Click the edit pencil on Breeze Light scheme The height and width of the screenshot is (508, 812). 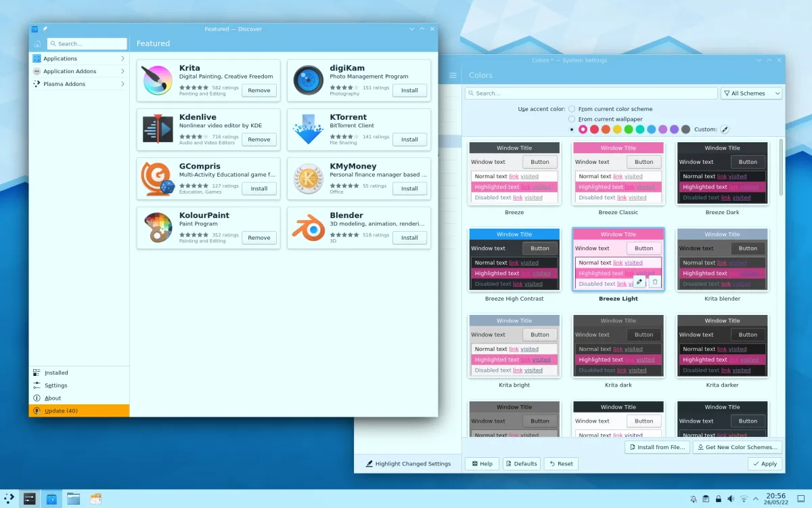point(639,282)
